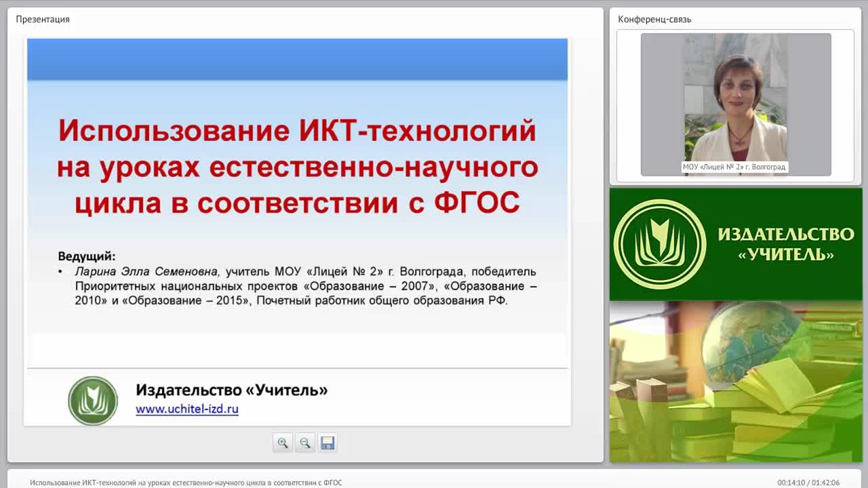868x488 pixels.
Task: Open the www.uchitel-izd.ru link
Action: click(x=187, y=409)
